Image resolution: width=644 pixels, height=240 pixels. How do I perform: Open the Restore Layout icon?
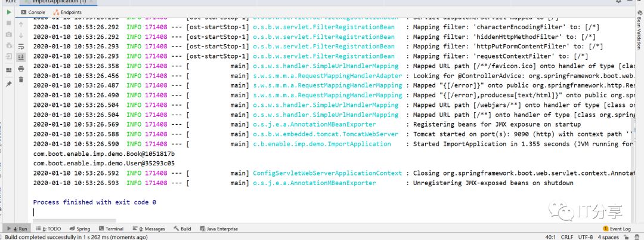8,70
